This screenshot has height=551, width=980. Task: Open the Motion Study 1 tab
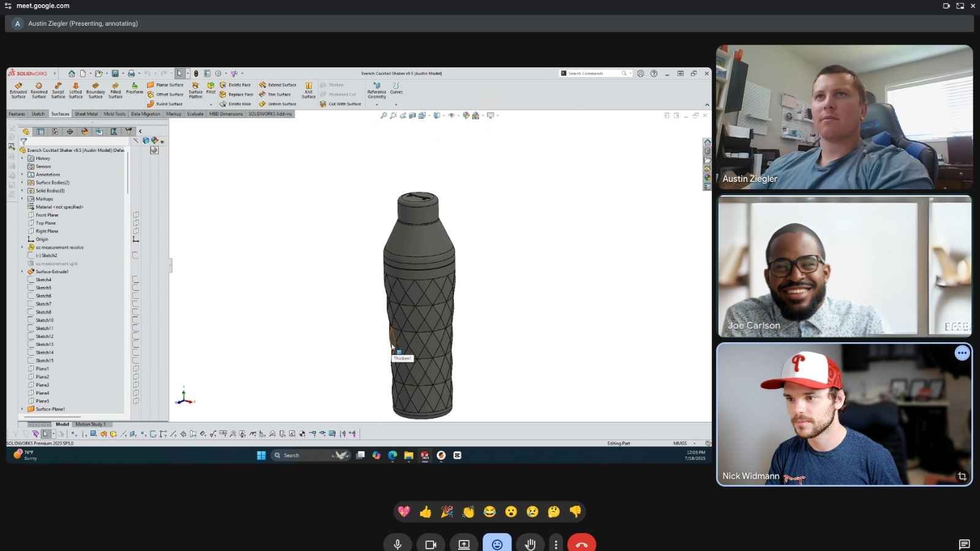click(91, 424)
